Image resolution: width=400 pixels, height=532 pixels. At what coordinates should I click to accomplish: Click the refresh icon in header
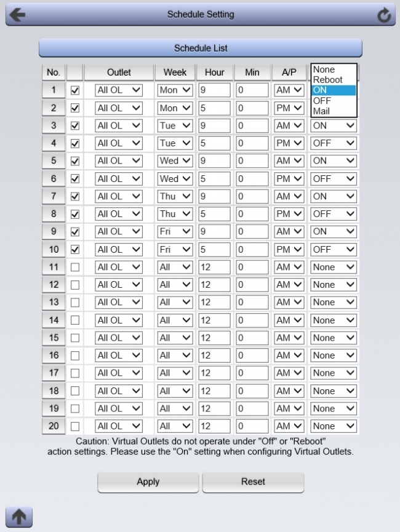point(384,15)
